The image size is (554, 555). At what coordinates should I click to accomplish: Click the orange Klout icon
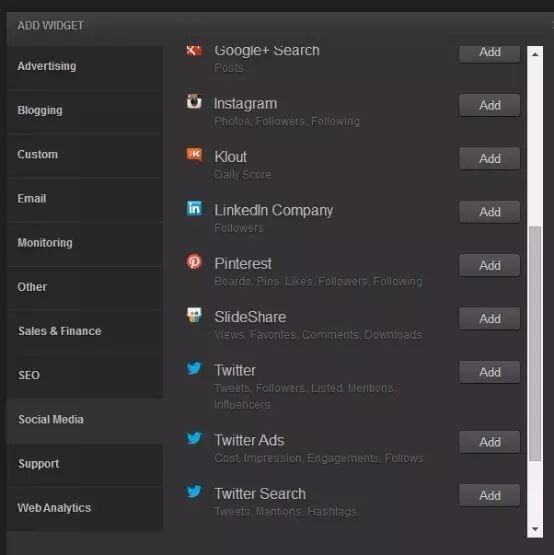tap(194, 154)
